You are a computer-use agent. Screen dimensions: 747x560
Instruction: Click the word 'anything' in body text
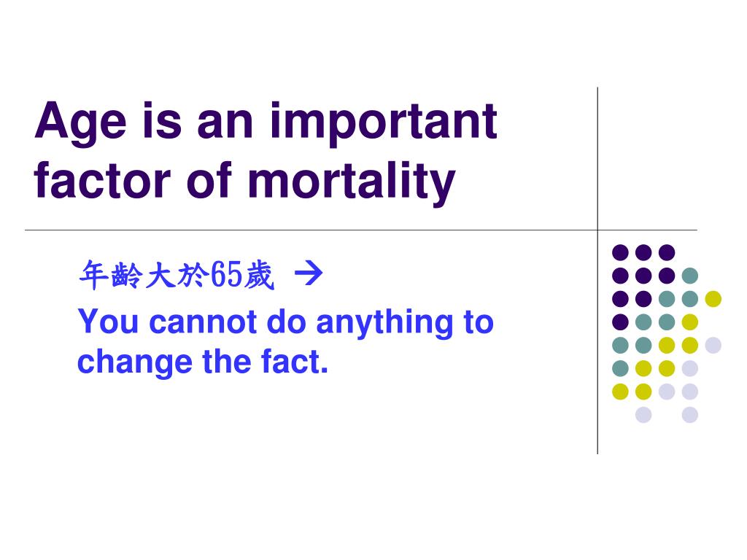(x=384, y=324)
